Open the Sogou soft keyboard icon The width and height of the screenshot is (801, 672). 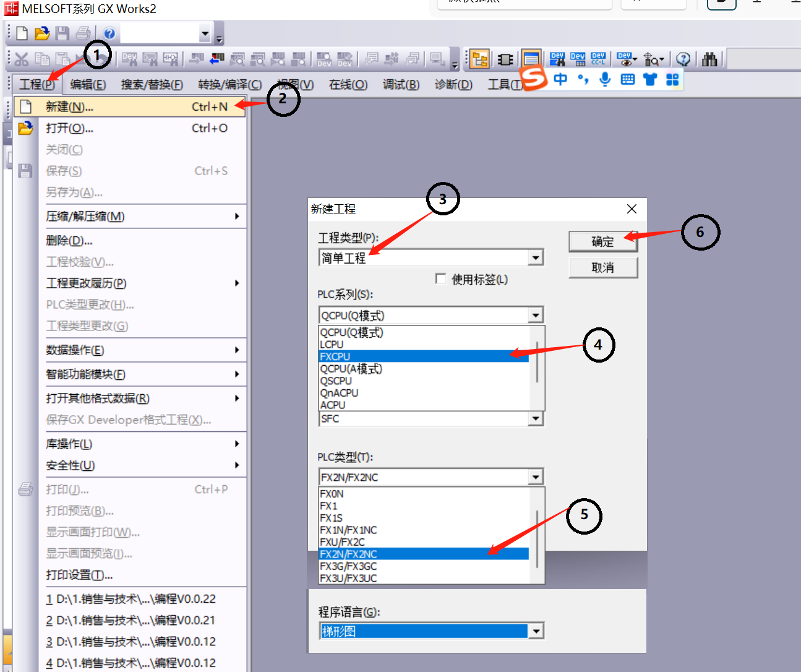coord(627,79)
